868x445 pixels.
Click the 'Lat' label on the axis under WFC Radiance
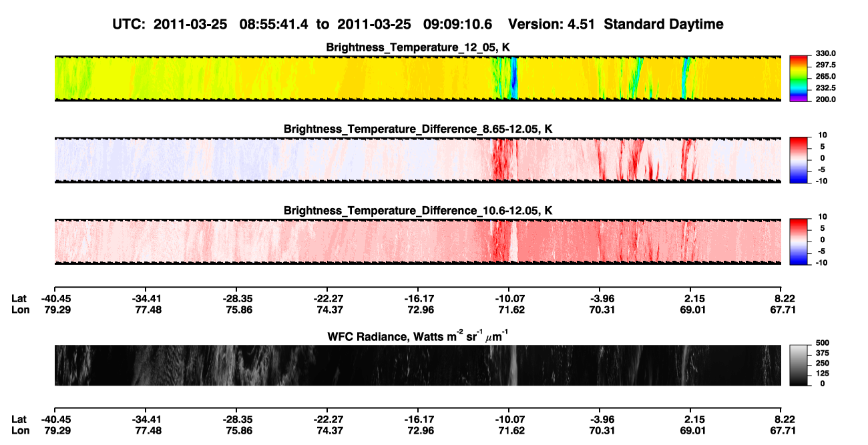point(19,419)
